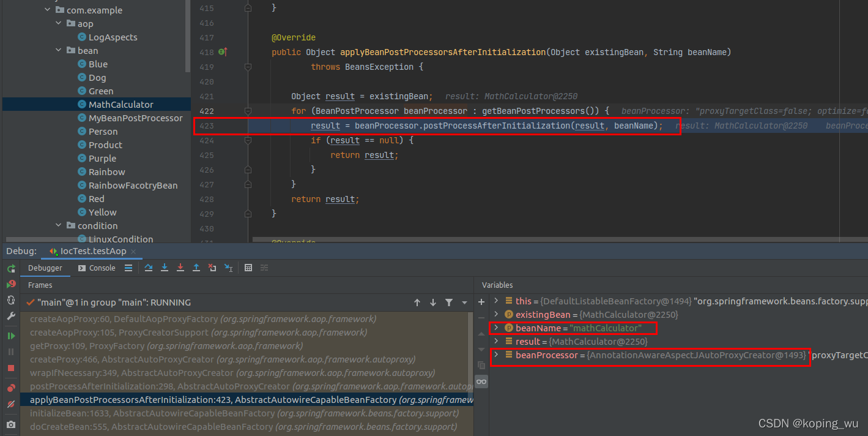
Task: Click line number 424 in gutter
Action: coord(207,140)
